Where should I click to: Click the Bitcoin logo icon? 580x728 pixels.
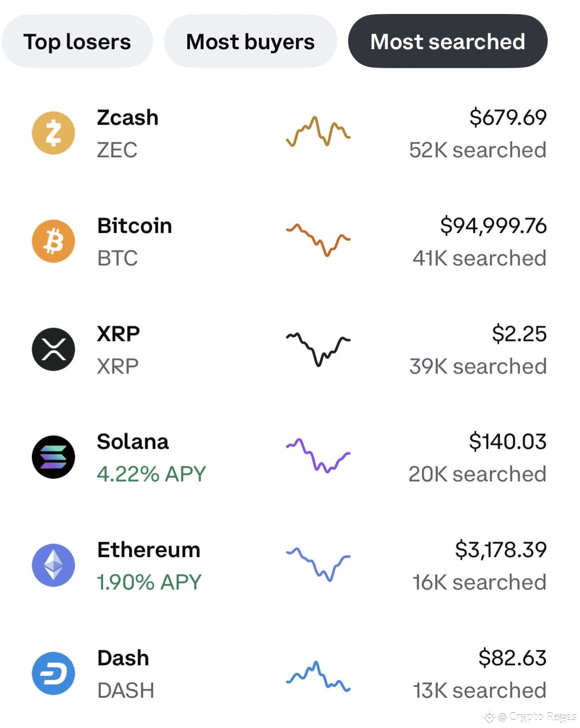click(x=54, y=241)
